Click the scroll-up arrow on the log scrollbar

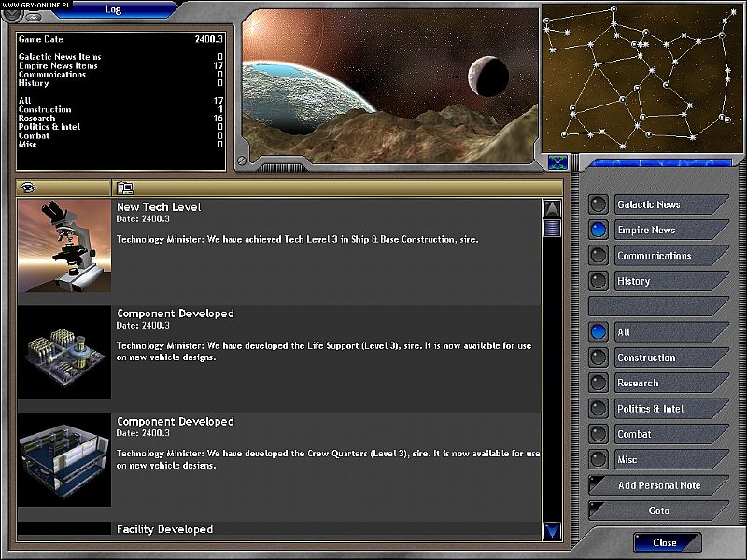(x=550, y=206)
